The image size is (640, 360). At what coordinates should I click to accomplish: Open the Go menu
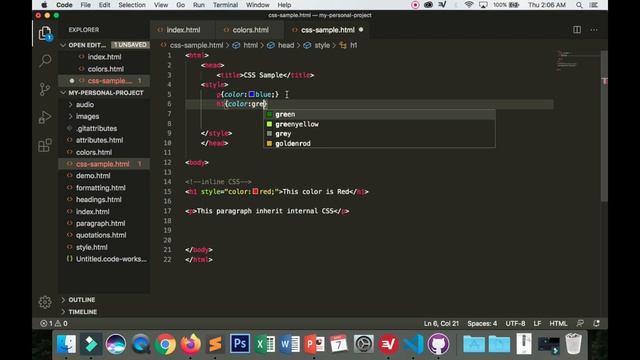180,5
